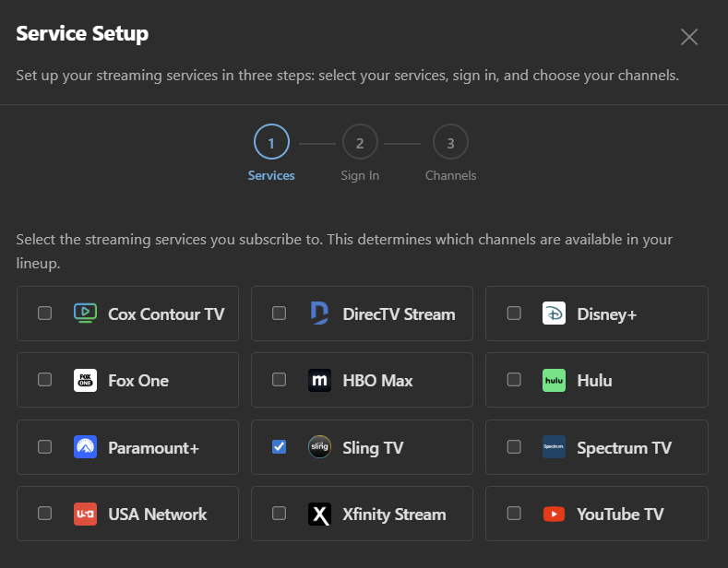Click the Service Setup heading
Screen dimensions: 728x568
(x=82, y=34)
